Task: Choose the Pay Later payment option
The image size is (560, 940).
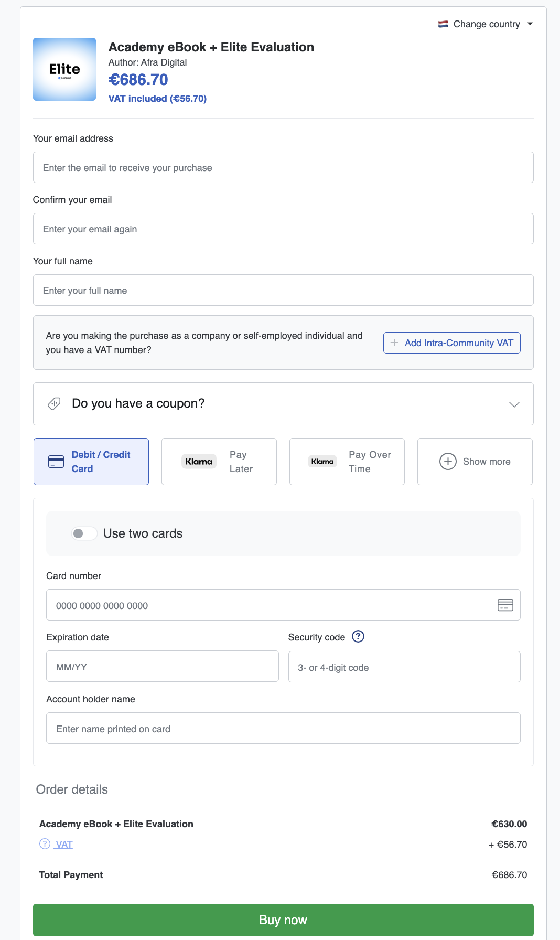Action: tap(219, 462)
